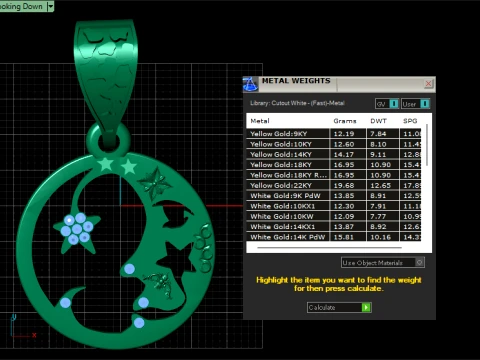This screenshot has width=480, height=360.
Task: Select the White Gold:10KX1 row
Action: coord(334,206)
